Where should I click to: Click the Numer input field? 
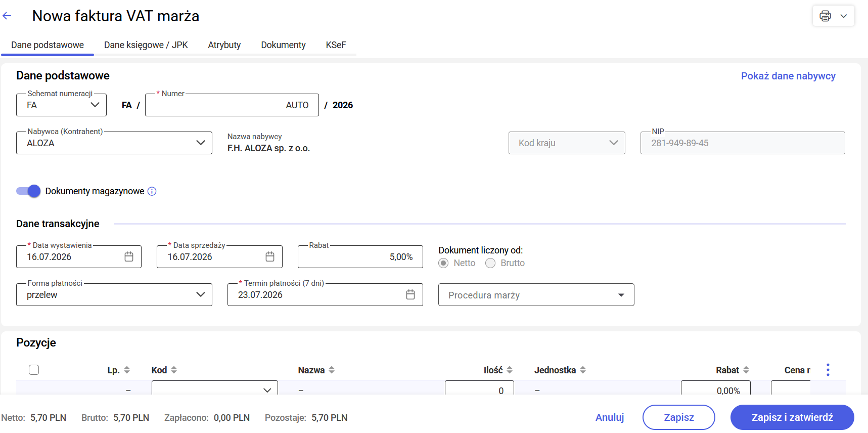[x=232, y=105]
